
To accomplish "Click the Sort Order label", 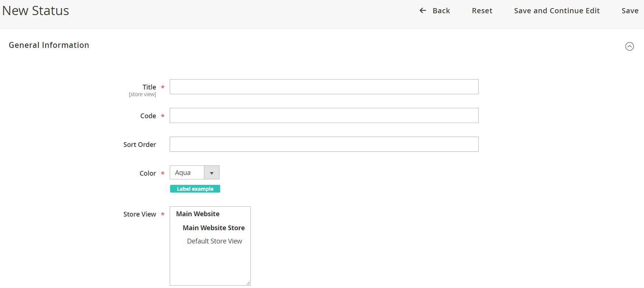I will tap(140, 145).
